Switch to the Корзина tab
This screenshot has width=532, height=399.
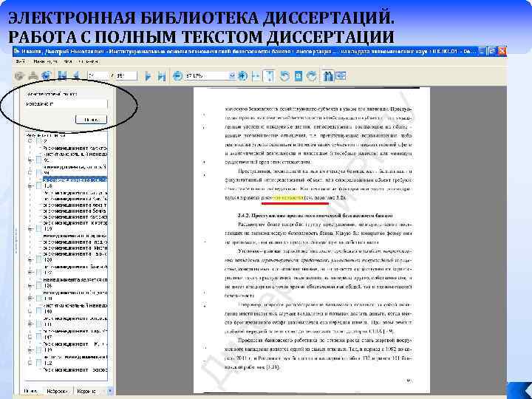[x=86, y=391]
